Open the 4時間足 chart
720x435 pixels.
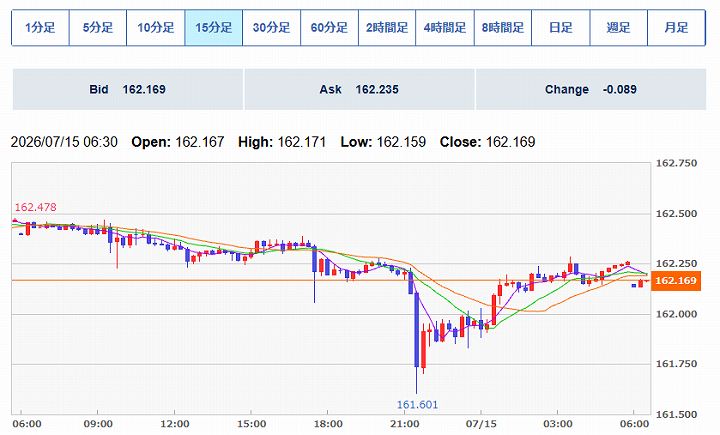point(445,28)
